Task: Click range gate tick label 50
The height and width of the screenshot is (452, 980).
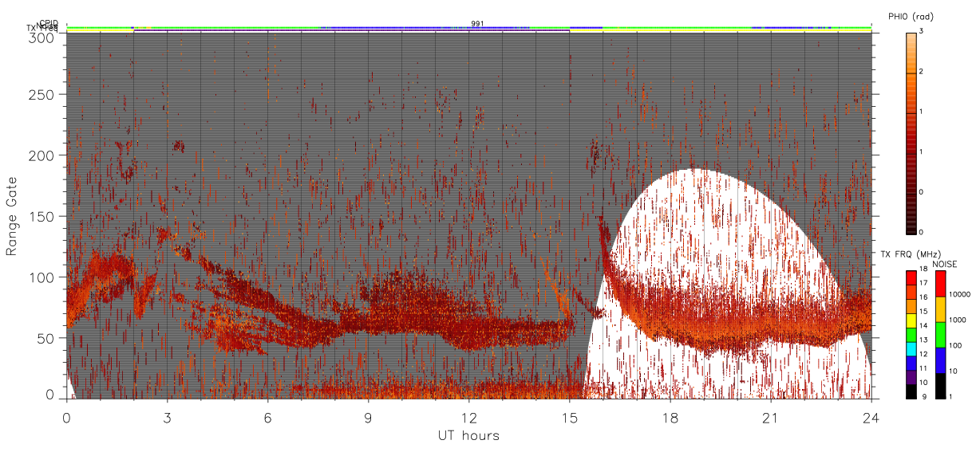Action: tap(46, 337)
